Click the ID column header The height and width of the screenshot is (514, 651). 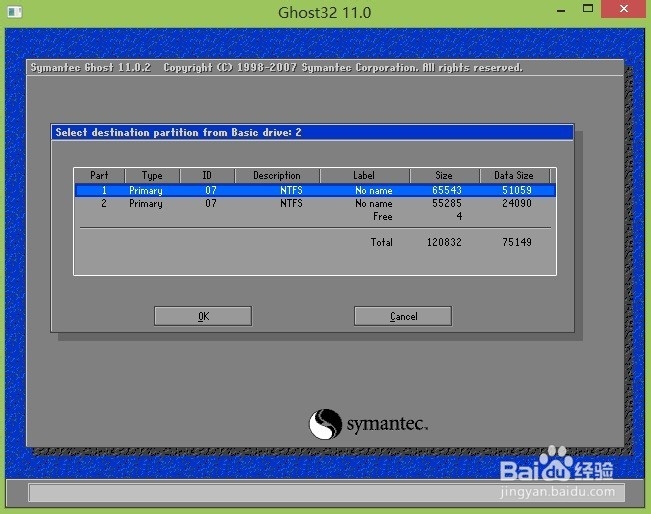click(207, 176)
